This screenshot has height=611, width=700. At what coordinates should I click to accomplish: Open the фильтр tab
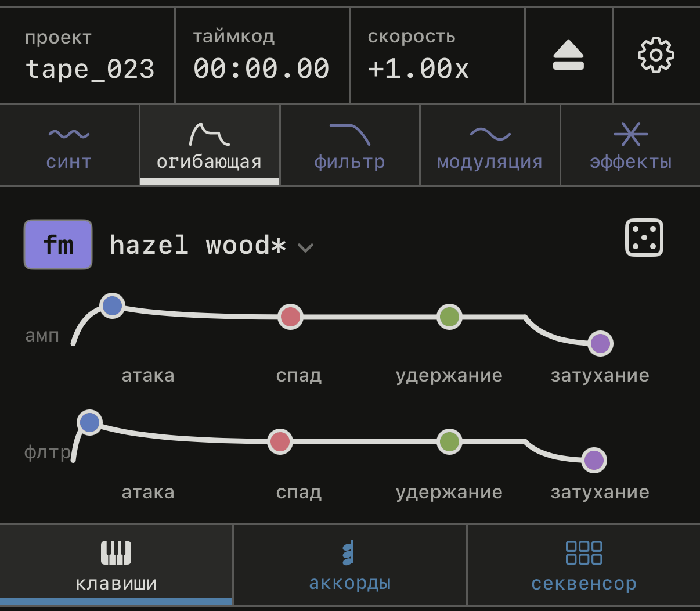[350, 146]
